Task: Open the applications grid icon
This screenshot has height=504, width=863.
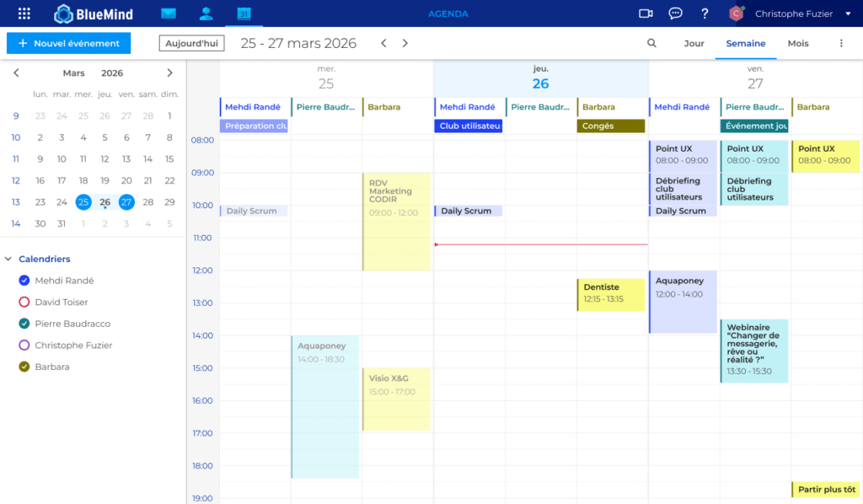Action: tap(22, 13)
